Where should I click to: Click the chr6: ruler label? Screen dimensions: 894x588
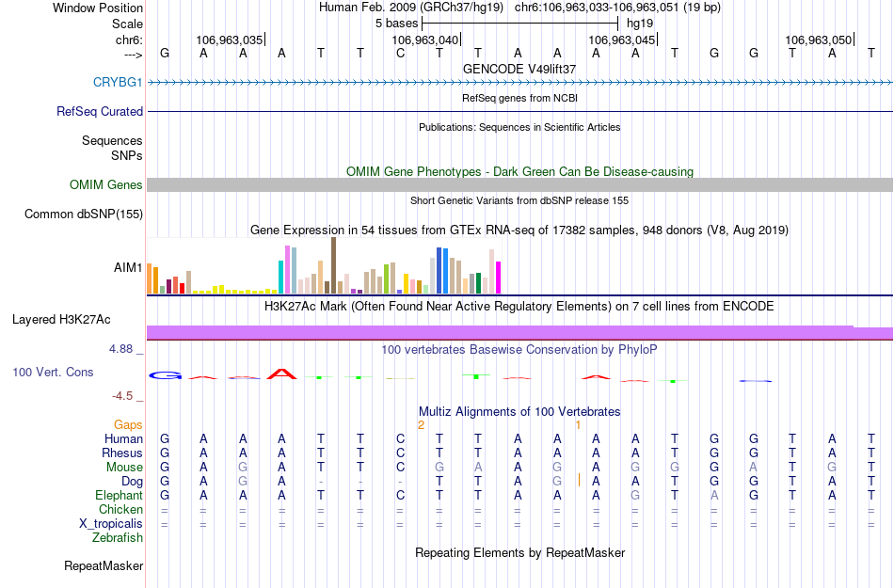point(129,40)
